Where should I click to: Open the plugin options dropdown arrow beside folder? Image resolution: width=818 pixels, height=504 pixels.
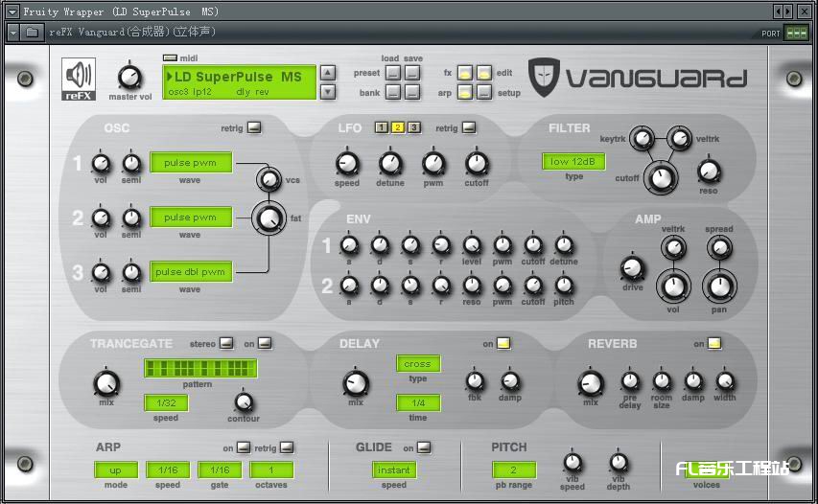pos(13,33)
